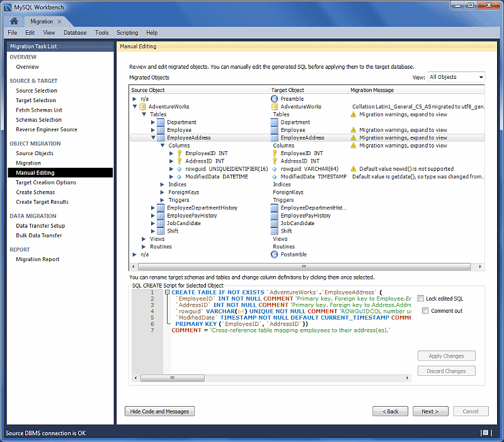Click the Department source table icon
Screen dimensions: 504x442
coord(161,122)
